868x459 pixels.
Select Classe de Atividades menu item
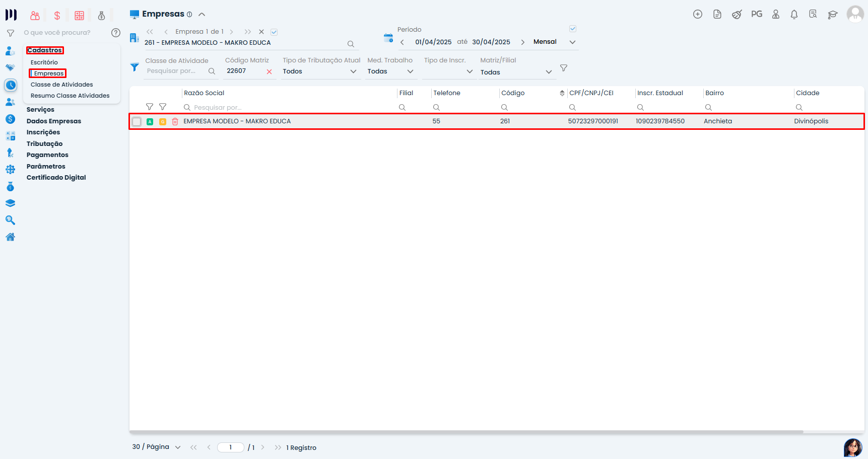61,85
